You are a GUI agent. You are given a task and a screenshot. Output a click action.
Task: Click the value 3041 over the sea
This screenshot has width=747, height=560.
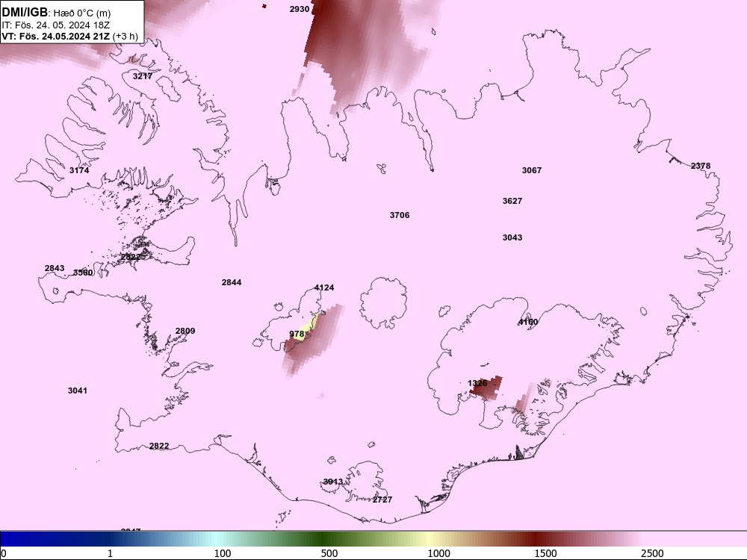coord(77,391)
